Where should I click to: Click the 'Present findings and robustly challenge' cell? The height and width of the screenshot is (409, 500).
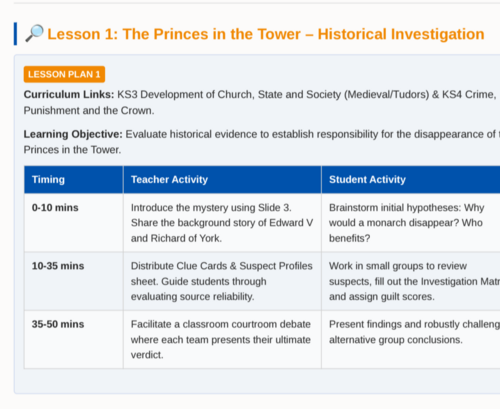(411, 339)
